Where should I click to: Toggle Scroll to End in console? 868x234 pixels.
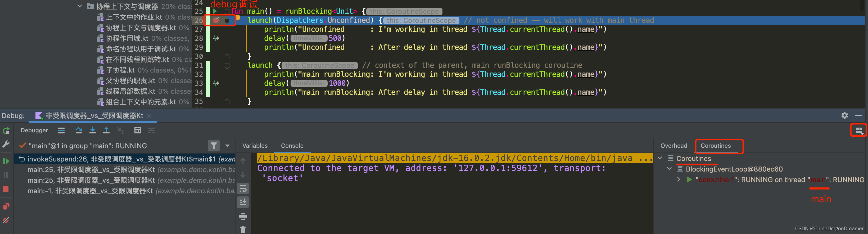coord(243,202)
